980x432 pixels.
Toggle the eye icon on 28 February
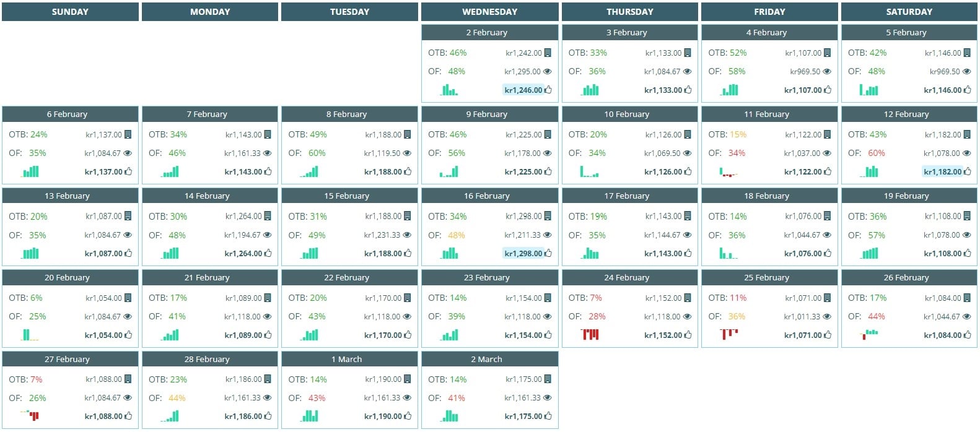[x=269, y=398]
